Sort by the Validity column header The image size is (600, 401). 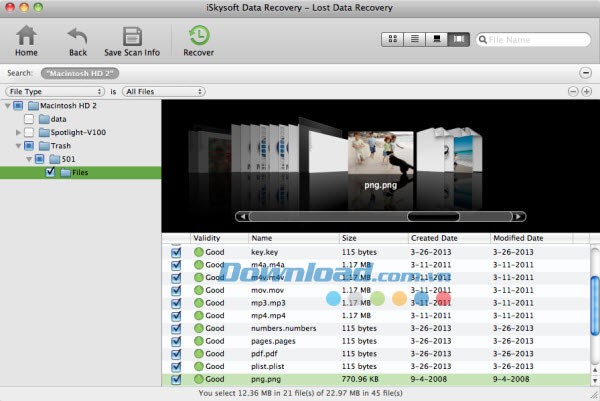219,238
